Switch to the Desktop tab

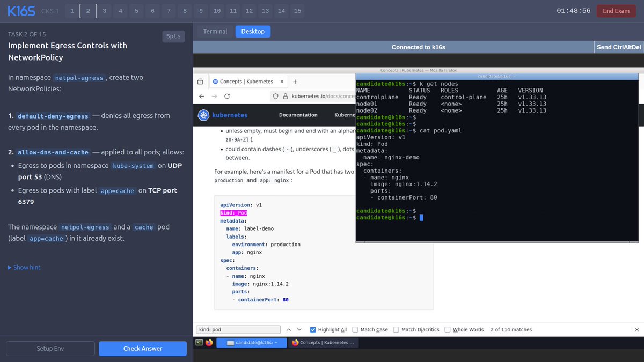pyautogui.click(x=253, y=31)
